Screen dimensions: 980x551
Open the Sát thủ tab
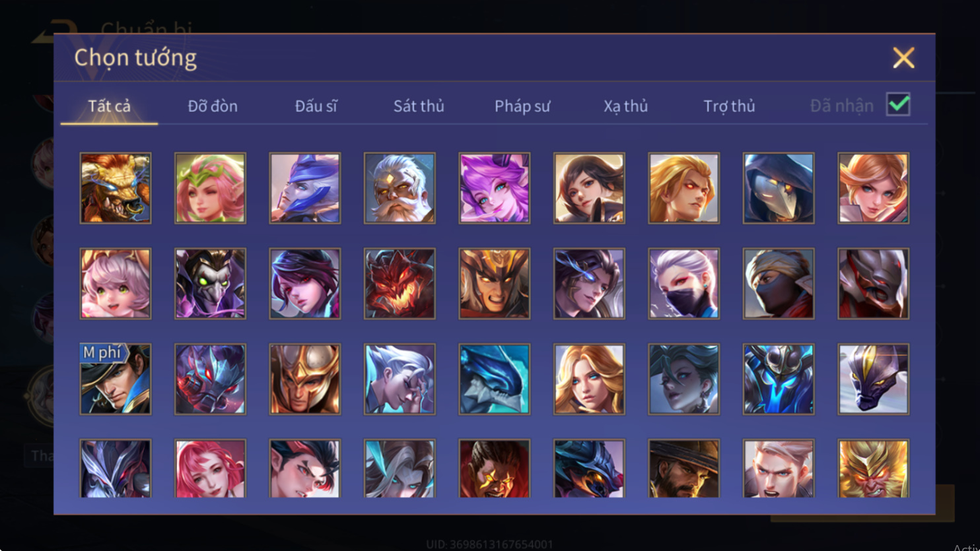(x=419, y=106)
